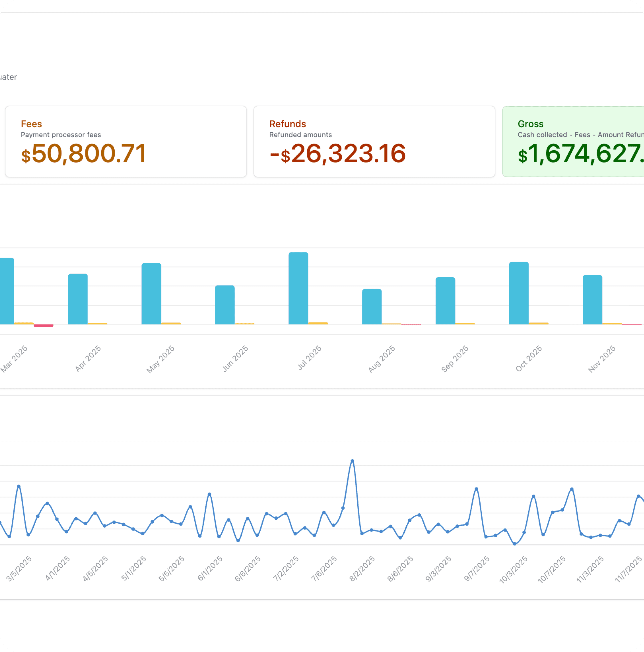Select the tallest blue Jul 2025 bar

click(x=298, y=288)
